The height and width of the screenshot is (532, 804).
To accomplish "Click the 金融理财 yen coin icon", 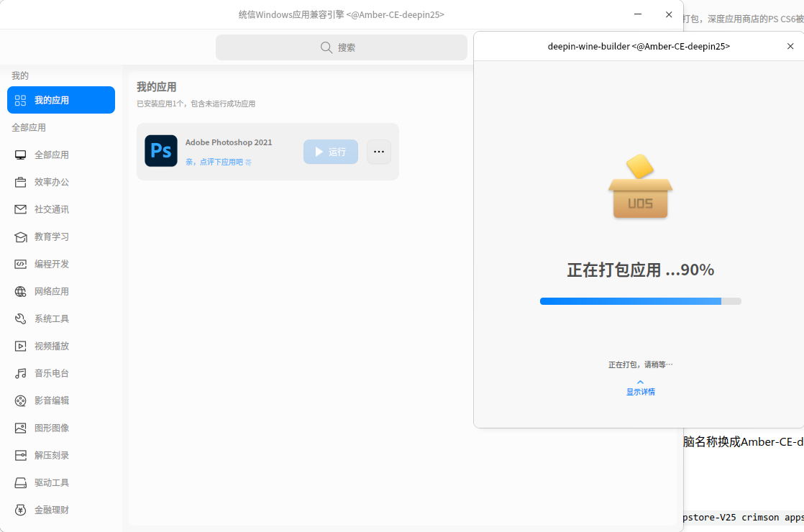I will pyautogui.click(x=21, y=510).
